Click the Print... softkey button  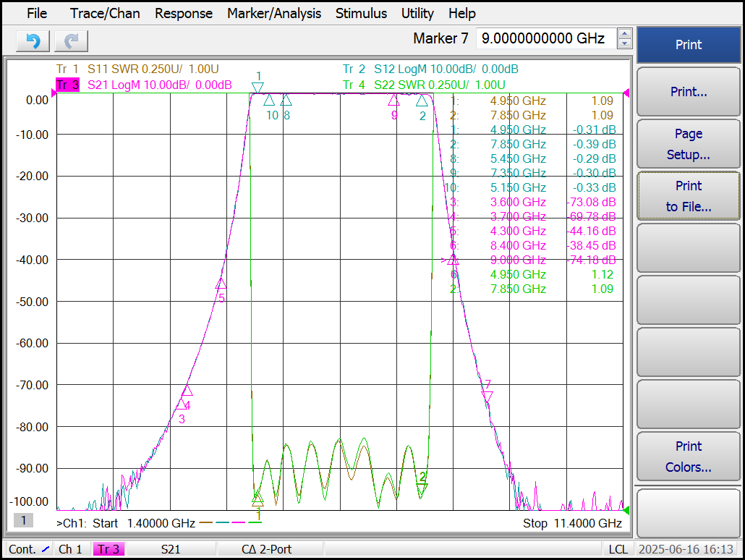689,92
